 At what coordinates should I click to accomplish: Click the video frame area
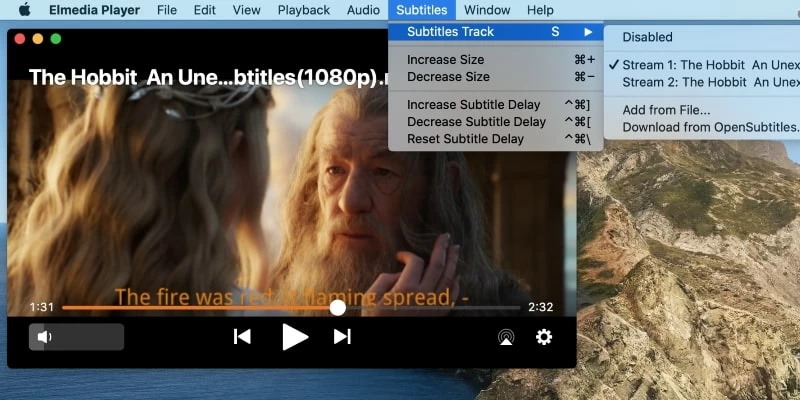(291, 196)
